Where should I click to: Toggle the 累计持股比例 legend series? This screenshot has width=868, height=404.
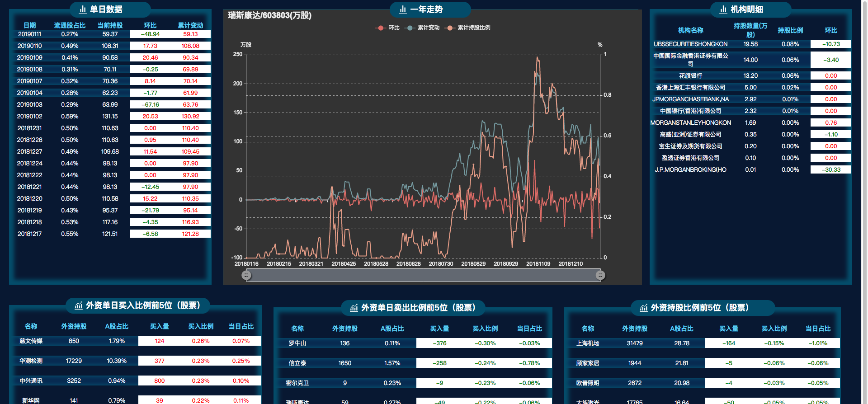click(467, 28)
